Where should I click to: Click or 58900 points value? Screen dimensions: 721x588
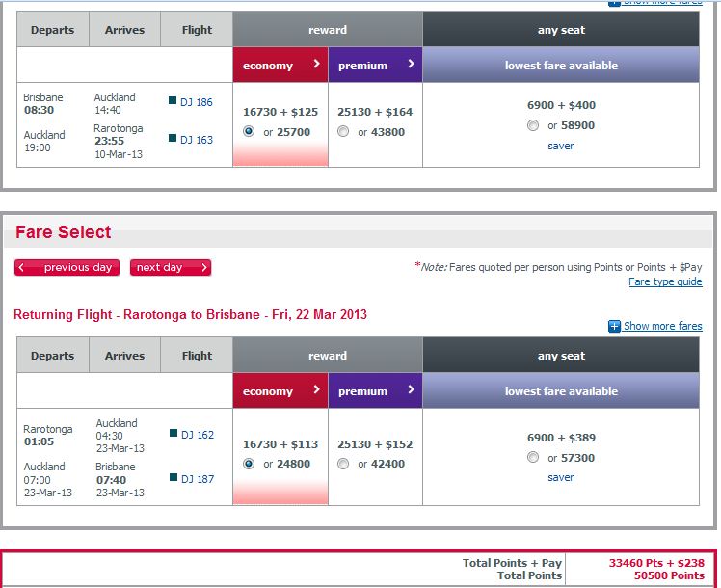(x=571, y=125)
